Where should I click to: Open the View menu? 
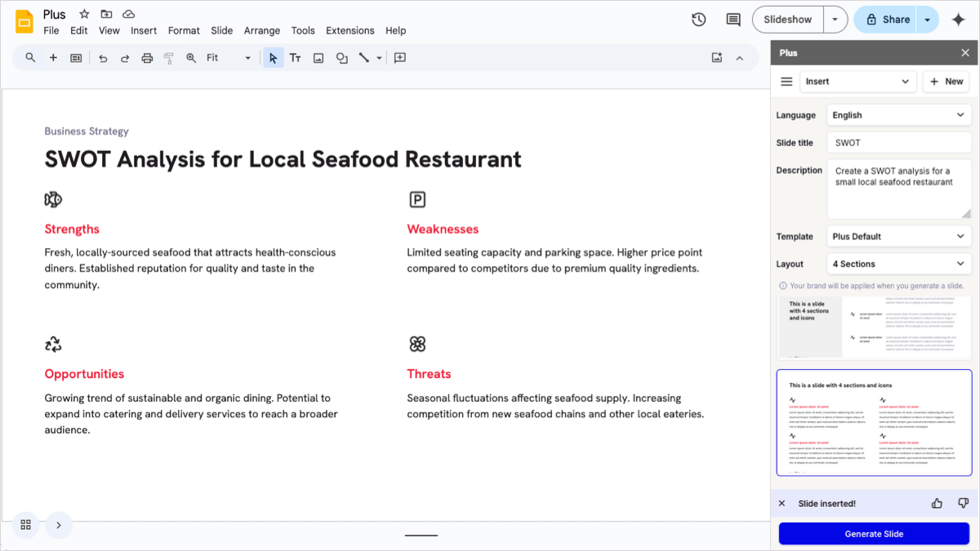pyautogui.click(x=109, y=31)
